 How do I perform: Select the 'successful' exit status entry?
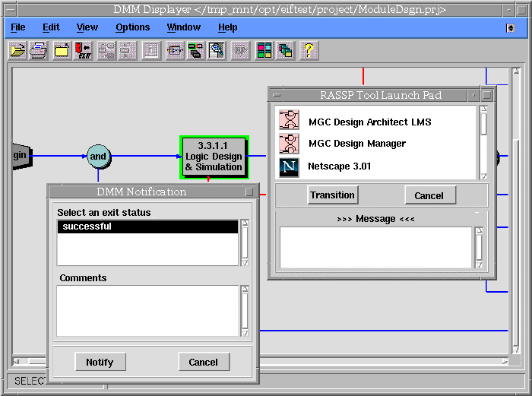[147, 227]
